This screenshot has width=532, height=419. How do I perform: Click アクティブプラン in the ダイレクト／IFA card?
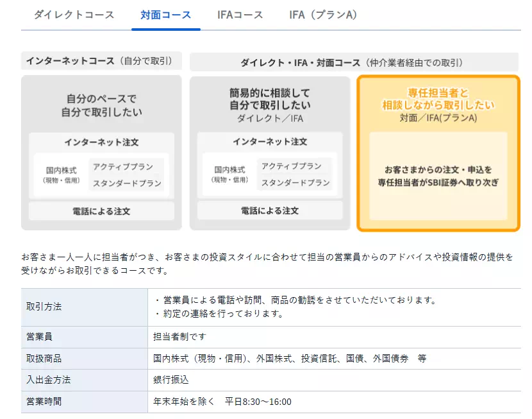coord(292,166)
